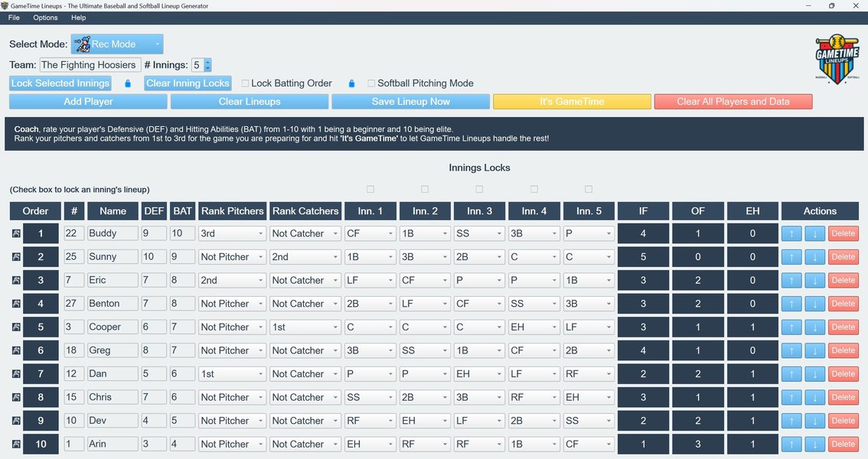This screenshot has width=868, height=459.
Task: Move Dan down in batting order
Action: tap(815, 374)
